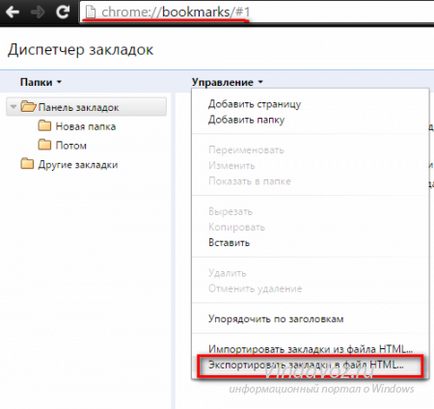Select the Потом folder label
This screenshot has height=409, width=434.
tap(71, 145)
